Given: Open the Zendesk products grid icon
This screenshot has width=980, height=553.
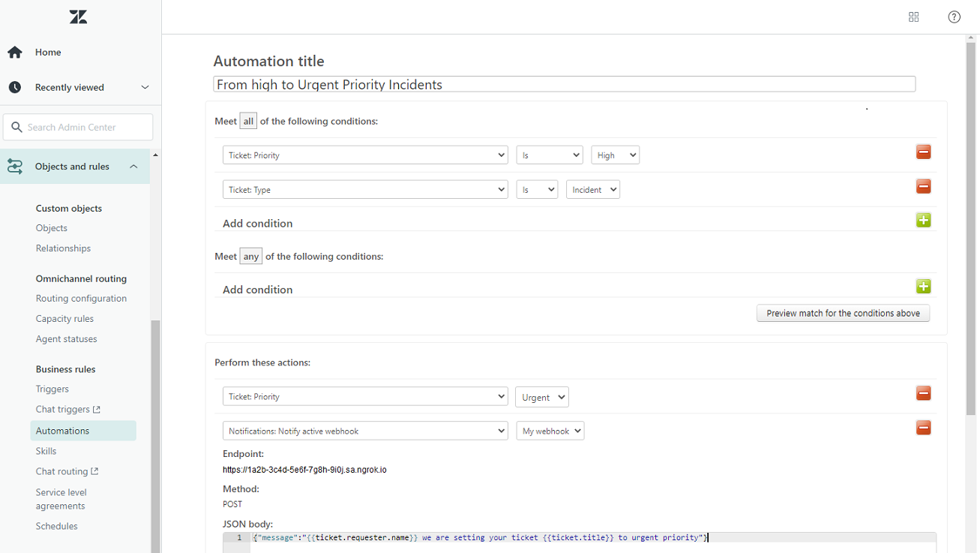Looking at the screenshot, I should (x=913, y=17).
